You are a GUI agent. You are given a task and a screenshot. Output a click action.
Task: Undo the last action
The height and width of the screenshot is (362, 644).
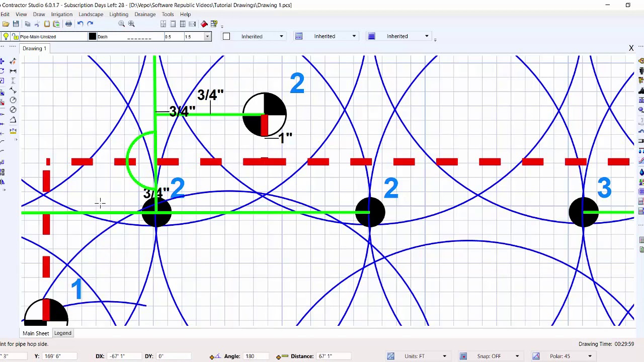[80, 24]
